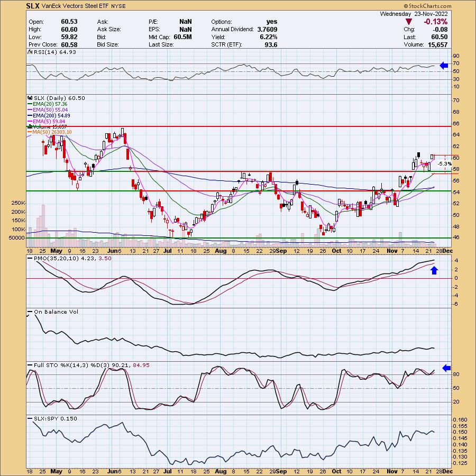Click the Mkt Cap value 60.5M
This screenshot has height=476, width=476.
pyautogui.click(x=182, y=37)
